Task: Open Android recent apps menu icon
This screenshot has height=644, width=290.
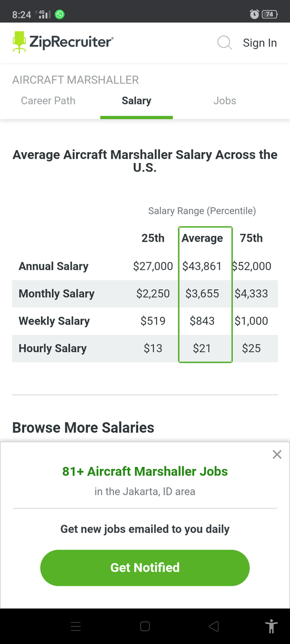Action: point(76,626)
